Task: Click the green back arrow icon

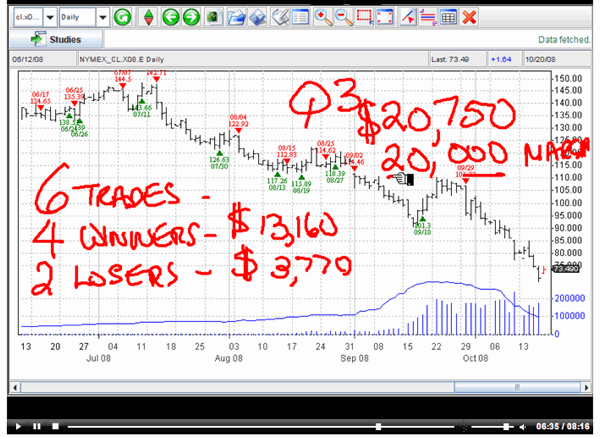Action: [170, 17]
